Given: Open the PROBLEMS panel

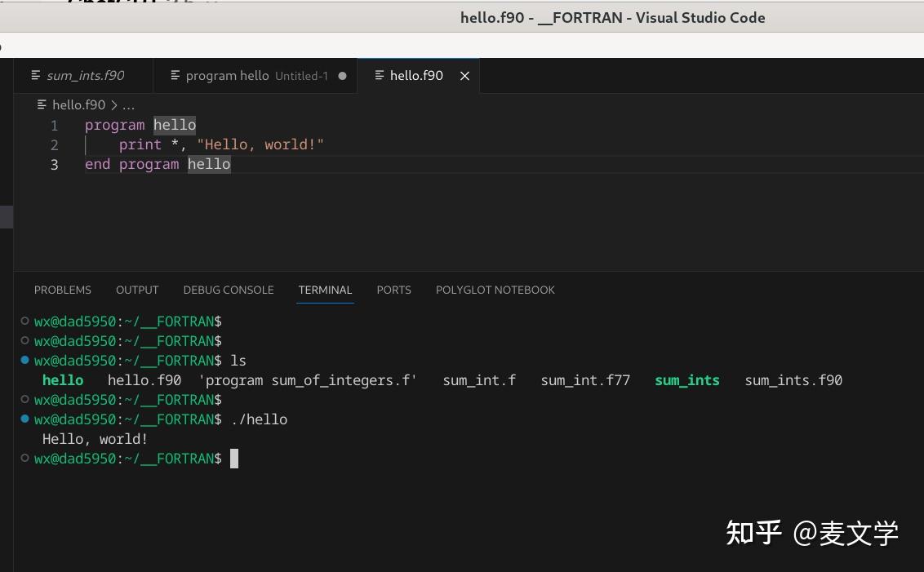Looking at the screenshot, I should (x=63, y=290).
